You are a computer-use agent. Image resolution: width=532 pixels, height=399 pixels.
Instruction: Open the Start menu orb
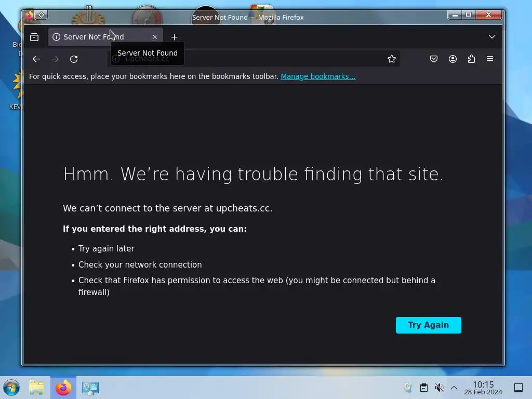[x=11, y=388]
